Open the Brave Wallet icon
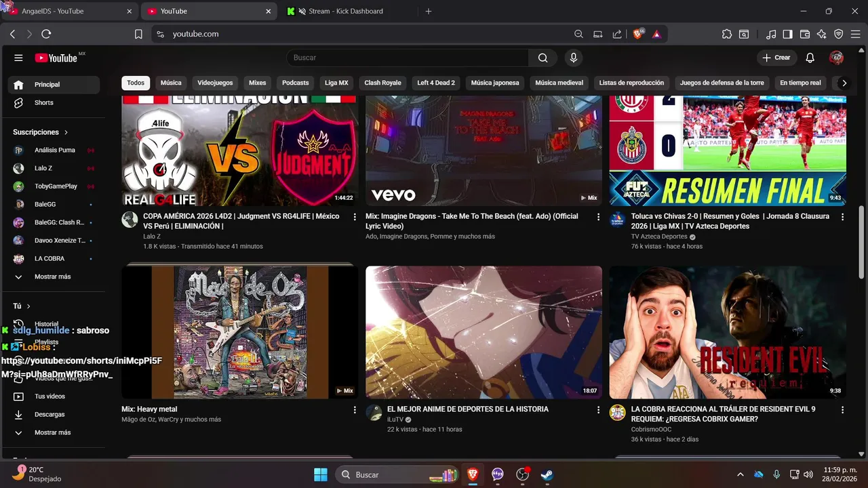Viewport: 868px width, 488px height. click(x=805, y=34)
